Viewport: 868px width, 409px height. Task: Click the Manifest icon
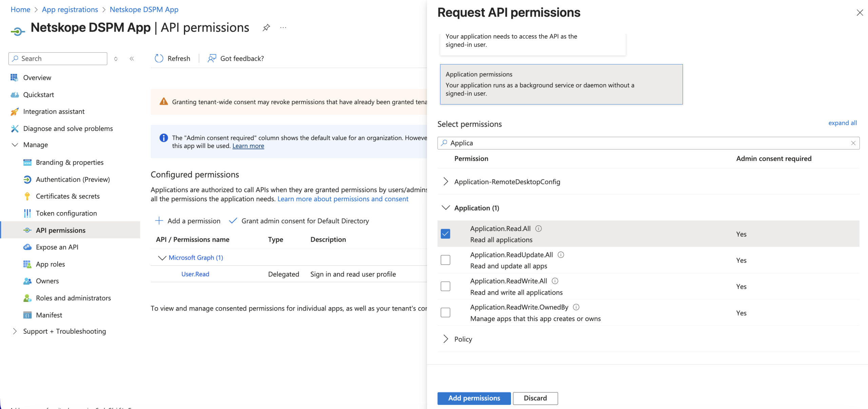point(27,315)
